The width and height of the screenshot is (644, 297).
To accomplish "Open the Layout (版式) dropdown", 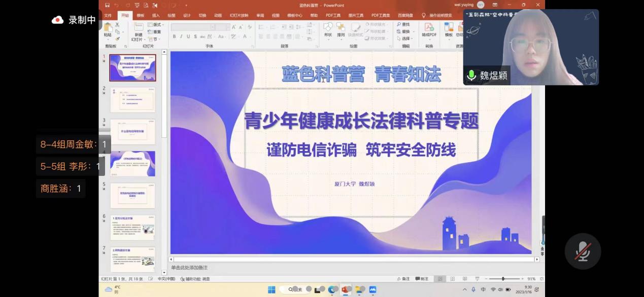I will coord(155,24).
